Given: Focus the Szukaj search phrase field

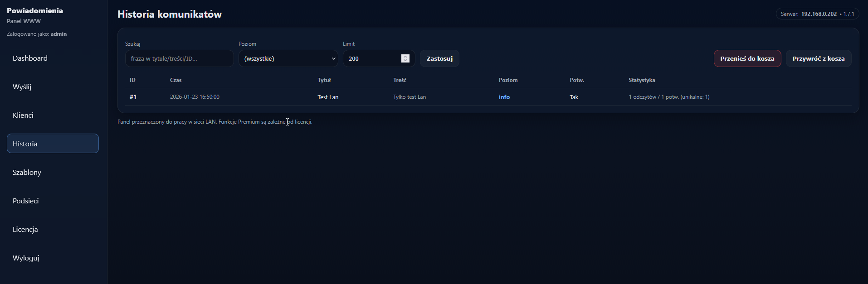Looking at the screenshot, I should (179, 58).
